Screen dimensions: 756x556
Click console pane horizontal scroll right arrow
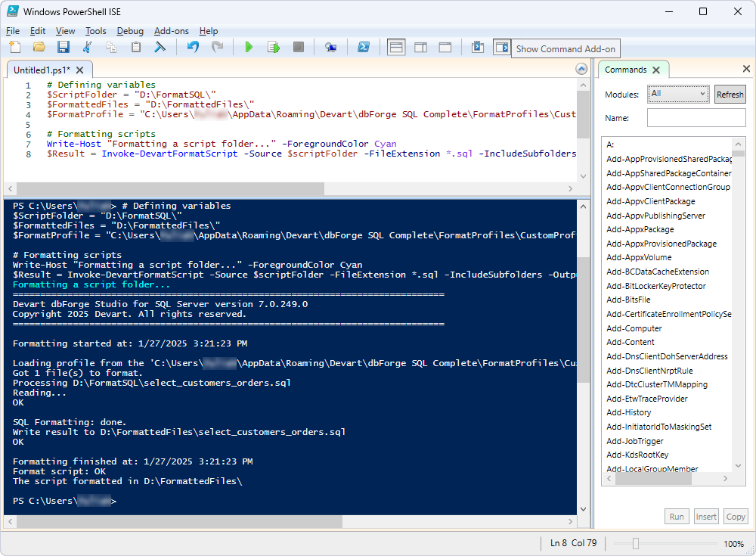(570, 521)
